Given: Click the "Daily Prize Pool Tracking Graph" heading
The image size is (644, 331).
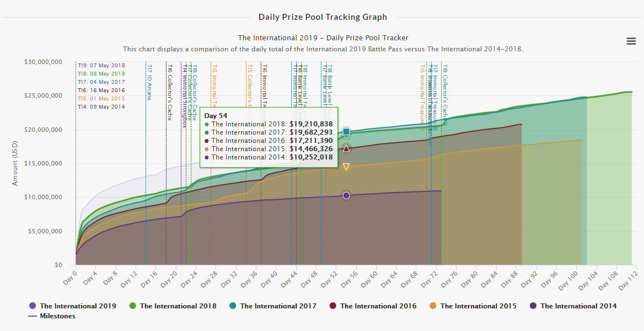Looking at the screenshot, I should [323, 17].
